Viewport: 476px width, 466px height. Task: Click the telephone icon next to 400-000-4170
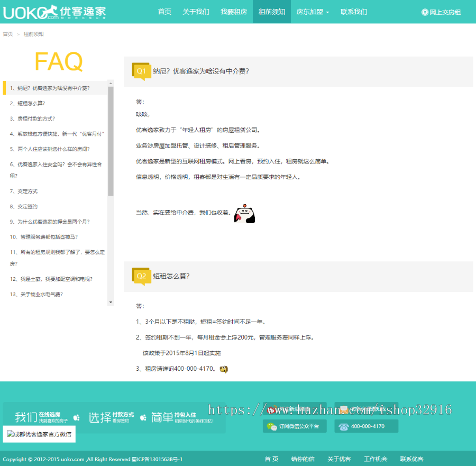[343, 426]
